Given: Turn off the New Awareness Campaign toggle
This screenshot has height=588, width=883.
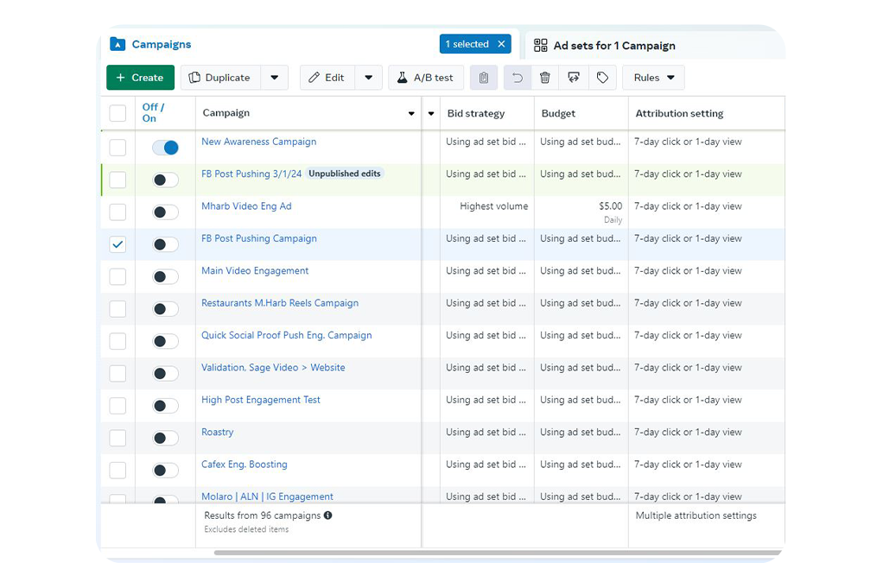Looking at the screenshot, I should (166, 148).
